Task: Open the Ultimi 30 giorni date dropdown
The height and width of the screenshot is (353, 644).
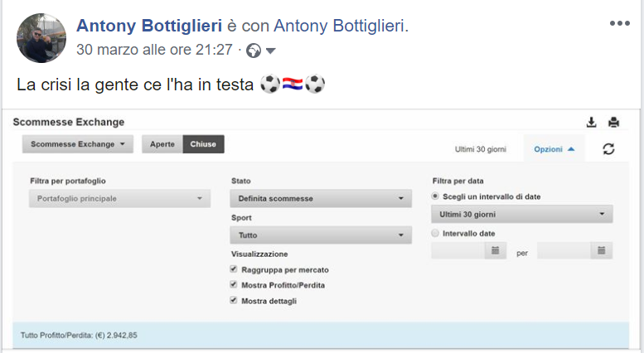Action: click(x=522, y=215)
